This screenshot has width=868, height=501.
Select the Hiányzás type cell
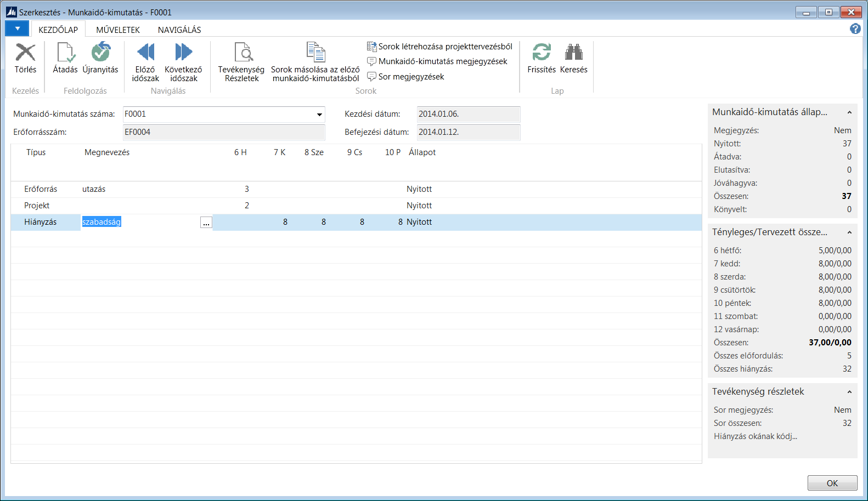[x=46, y=222]
